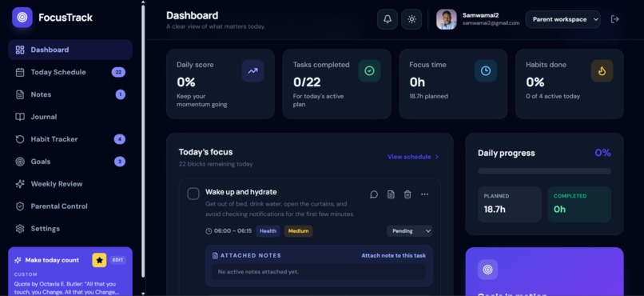Click the Tasks completed 0/22 value

click(307, 82)
